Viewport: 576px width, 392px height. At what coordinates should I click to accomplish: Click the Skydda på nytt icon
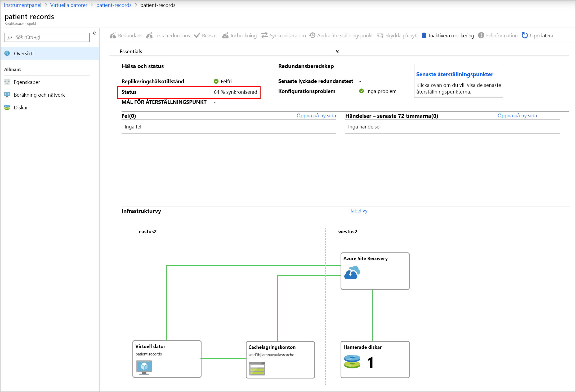tap(380, 35)
